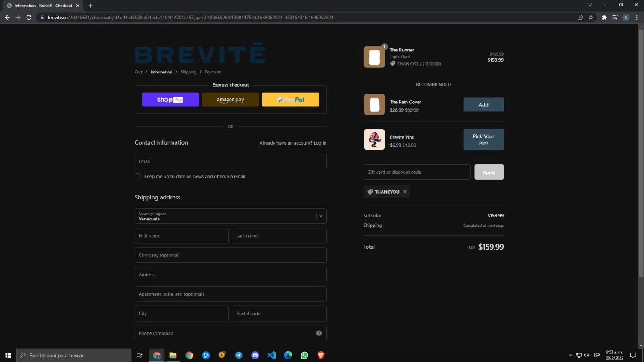
Task: Open the Extensions puzzle icon
Action: pos(604,18)
